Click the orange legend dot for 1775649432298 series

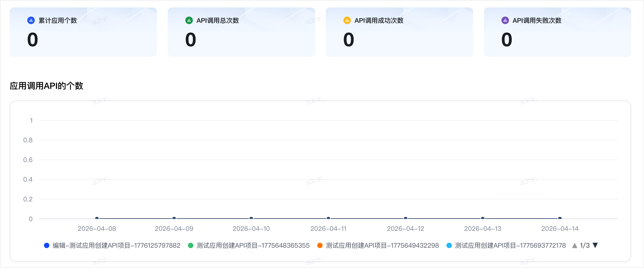tap(320, 245)
